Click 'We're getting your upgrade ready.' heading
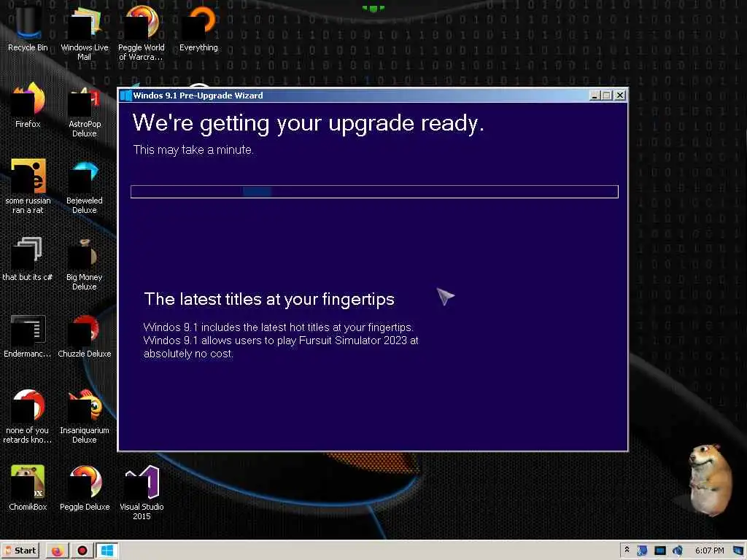The height and width of the screenshot is (560, 747). pos(309,123)
